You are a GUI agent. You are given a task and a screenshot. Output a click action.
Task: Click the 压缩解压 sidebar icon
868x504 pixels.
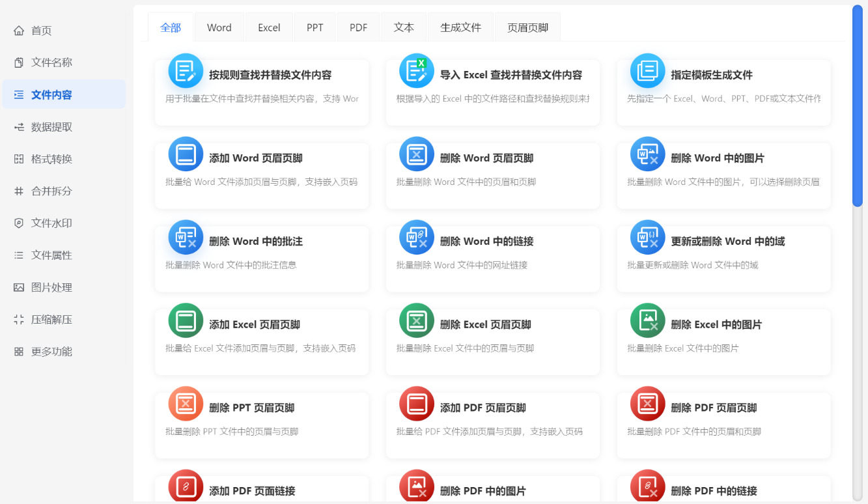click(x=19, y=320)
